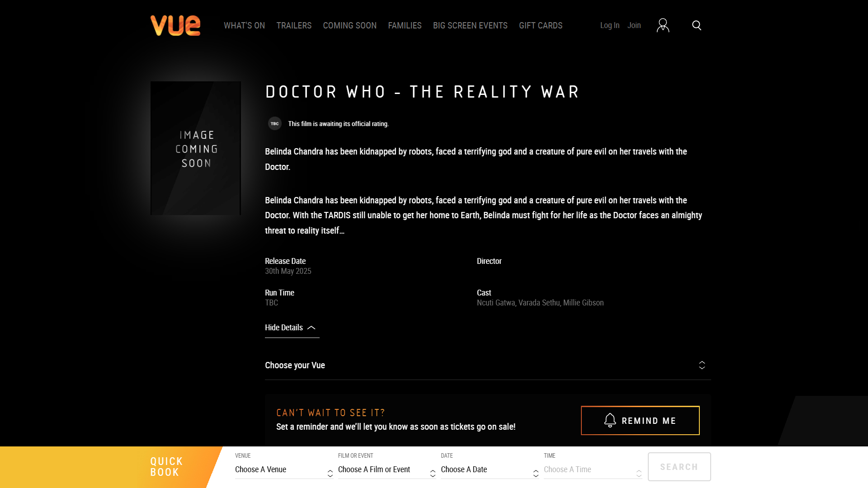Click the Vue logo
The height and width of the screenshot is (488, 868).
(175, 25)
